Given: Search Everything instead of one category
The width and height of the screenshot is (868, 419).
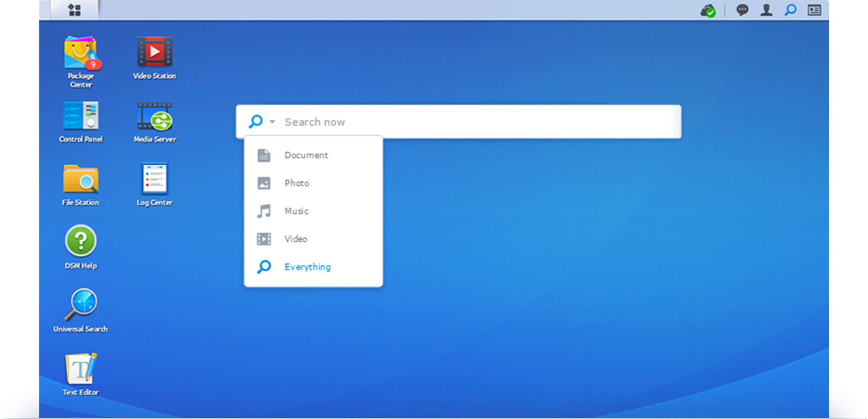Looking at the screenshot, I should pyautogui.click(x=307, y=267).
